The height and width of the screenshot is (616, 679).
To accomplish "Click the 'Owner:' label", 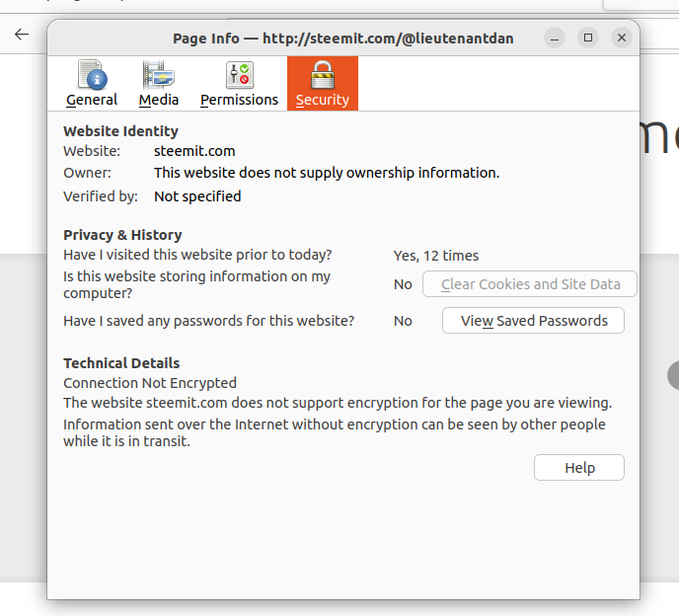I will 87,173.
